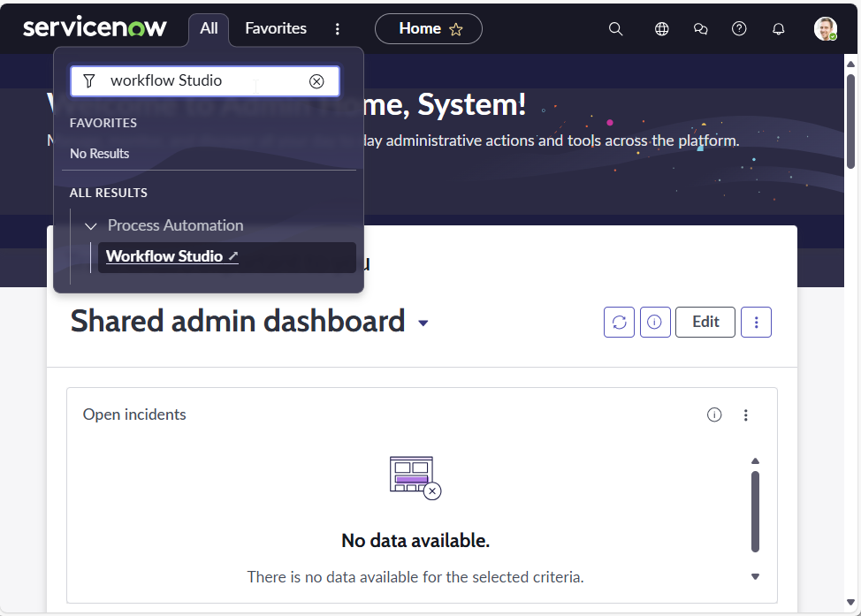Click the 'Open incidents' widget title
861x616 pixels.
(x=134, y=414)
